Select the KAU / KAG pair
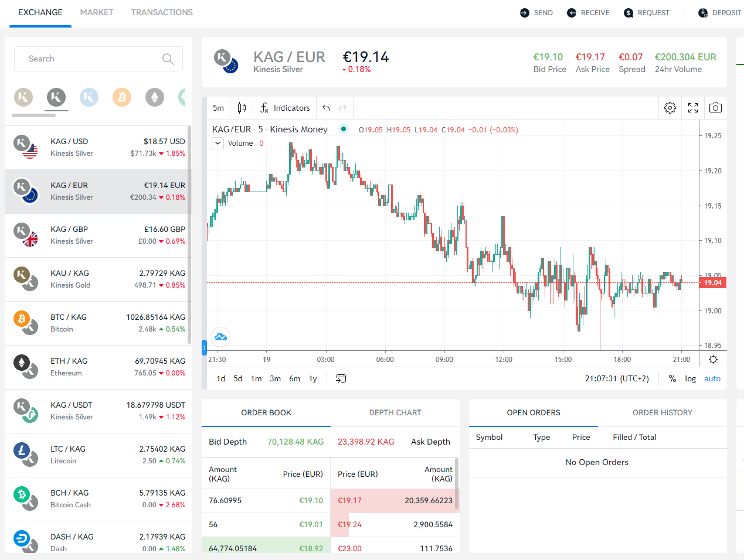This screenshot has width=744, height=560. 98,279
